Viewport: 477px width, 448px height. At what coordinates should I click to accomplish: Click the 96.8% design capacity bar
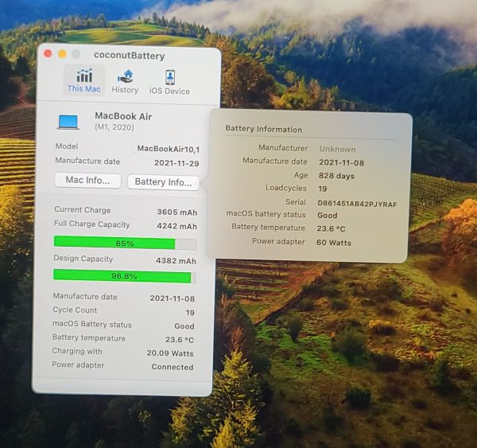point(124,276)
